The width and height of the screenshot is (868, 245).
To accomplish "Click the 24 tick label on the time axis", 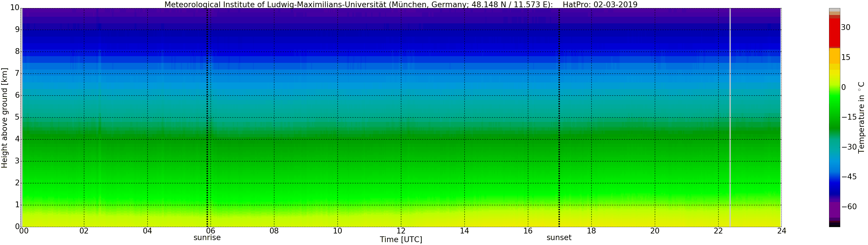I will [x=781, y=231].
